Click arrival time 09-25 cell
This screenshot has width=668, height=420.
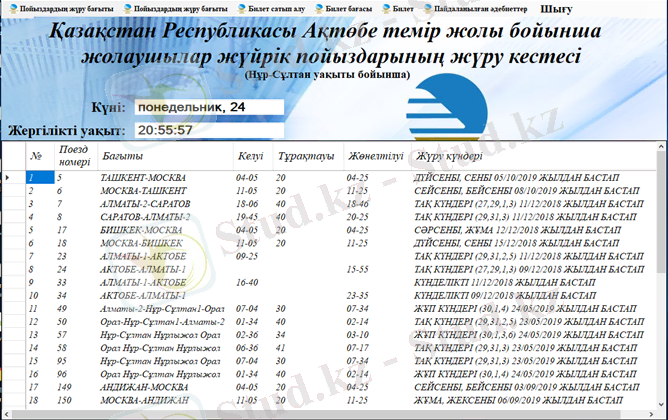coord(253,256)
